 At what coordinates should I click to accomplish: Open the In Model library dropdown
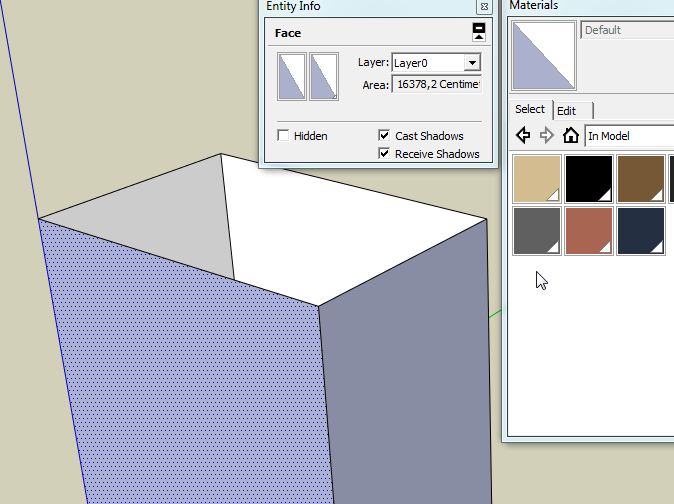click(629, 136)
